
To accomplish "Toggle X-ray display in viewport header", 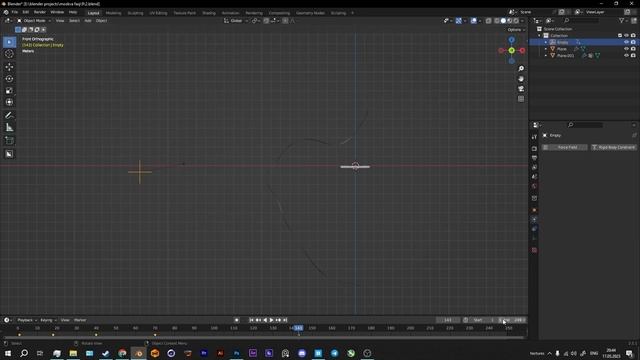I will point(488,21).
